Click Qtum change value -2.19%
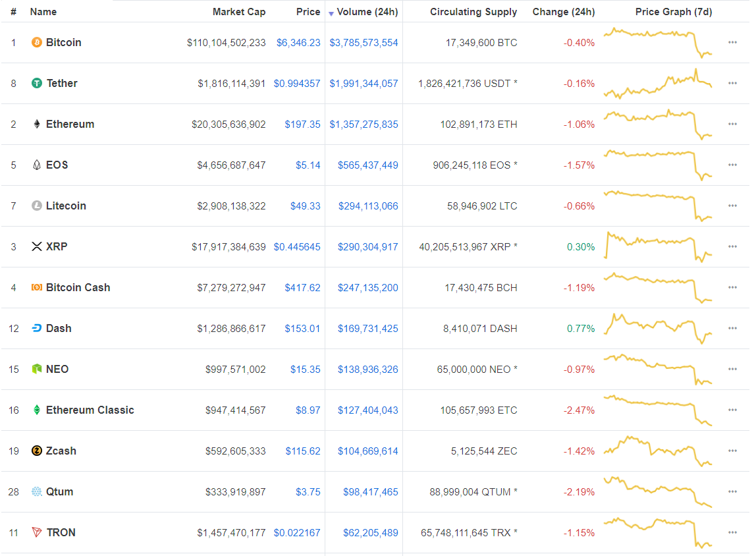The image size is (756, 556). point(579,492)
